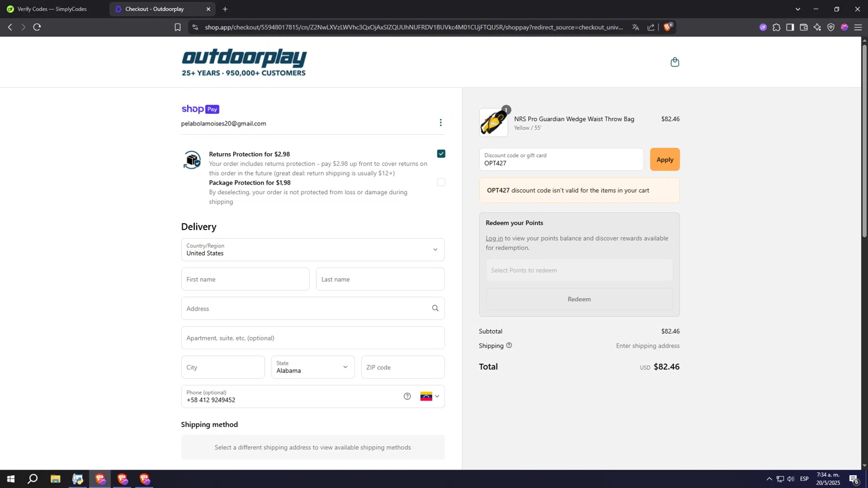Open the browser extensions puzzle icon

[x=777, y=27]
